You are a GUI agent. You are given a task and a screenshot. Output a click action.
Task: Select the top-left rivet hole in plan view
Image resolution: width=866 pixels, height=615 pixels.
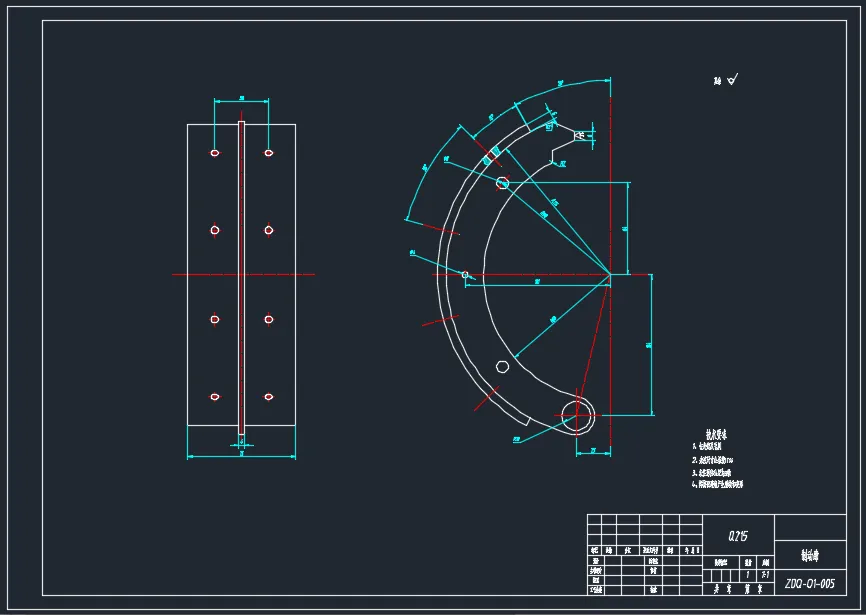215,153
